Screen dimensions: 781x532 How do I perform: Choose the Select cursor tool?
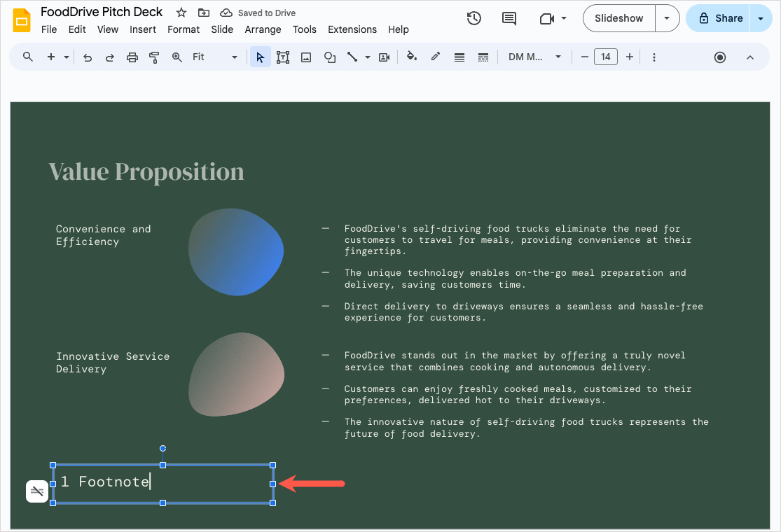(x=260, y=57)
